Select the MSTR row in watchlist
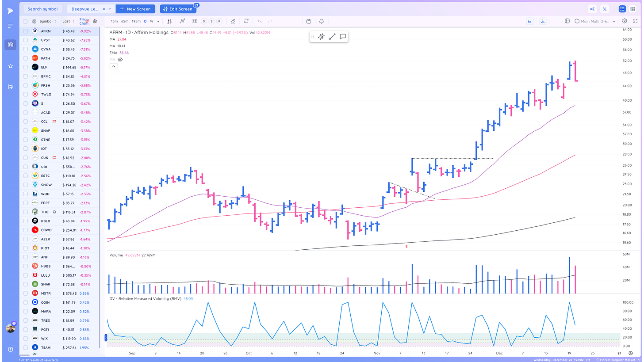 tap(60, 293)
